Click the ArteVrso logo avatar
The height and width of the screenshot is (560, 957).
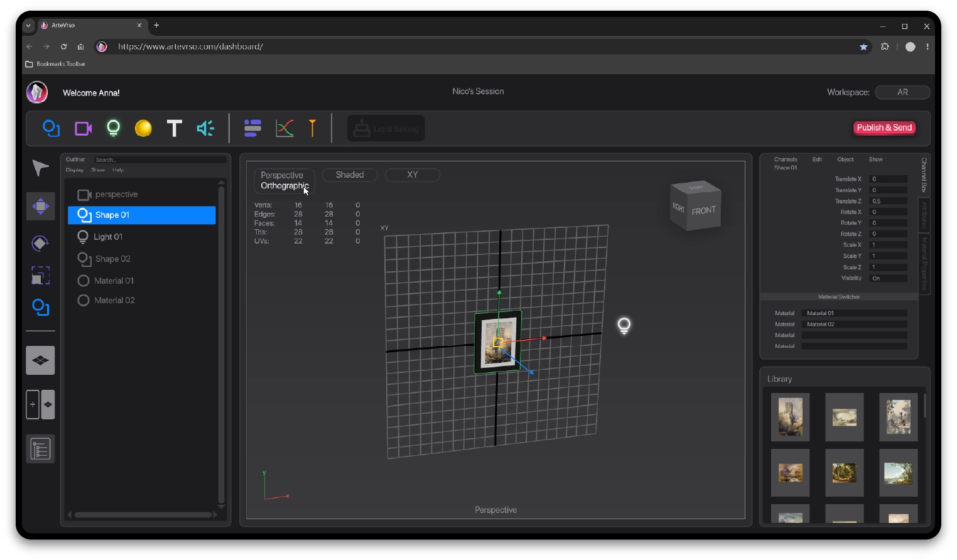coord(37,92)
